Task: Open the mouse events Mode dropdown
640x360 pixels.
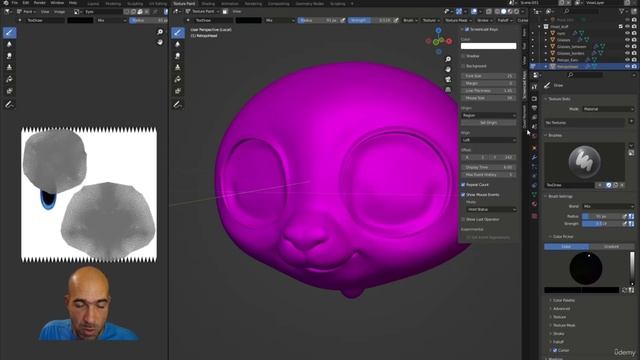Action: [491, 209]
